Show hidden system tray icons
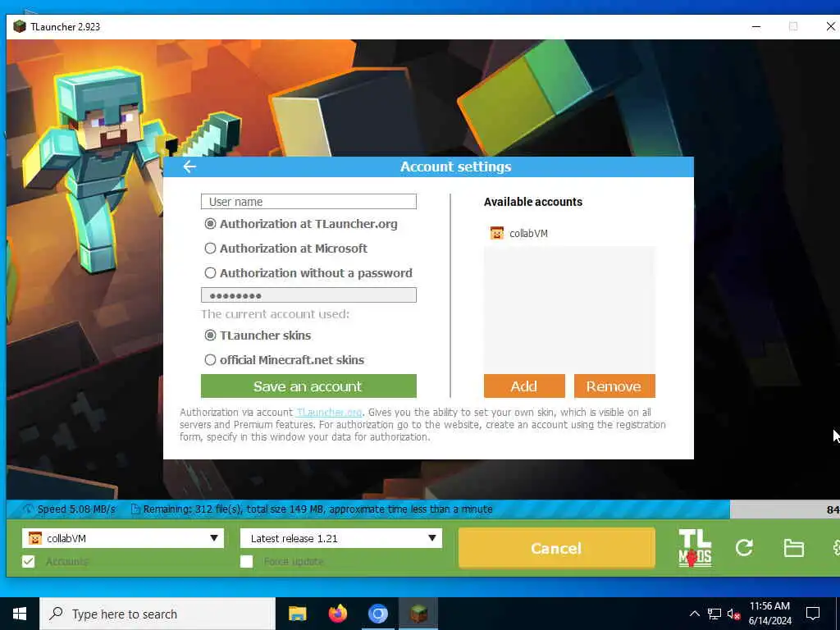The width and height of the screenshot is (840, 630). pos(694,614)
